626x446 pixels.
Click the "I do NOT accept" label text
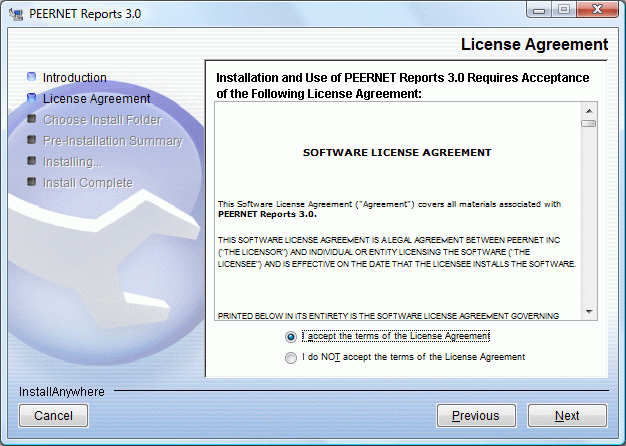pos(414,357)
